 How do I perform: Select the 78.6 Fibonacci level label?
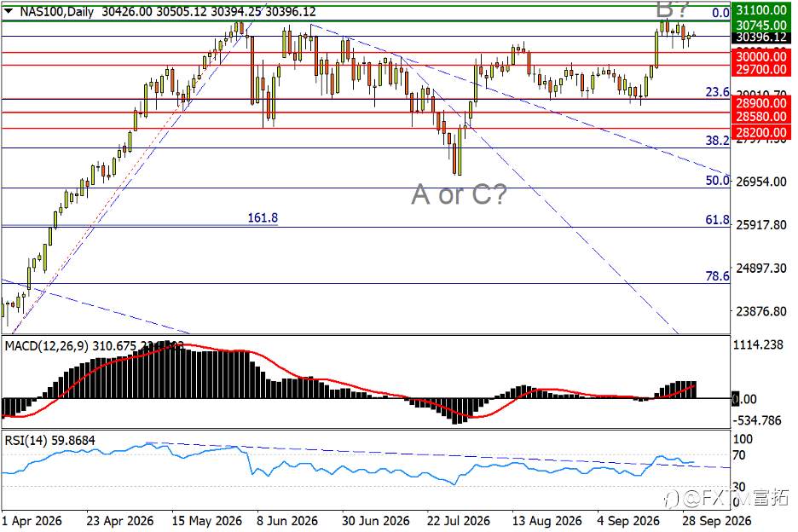[717, 276]
